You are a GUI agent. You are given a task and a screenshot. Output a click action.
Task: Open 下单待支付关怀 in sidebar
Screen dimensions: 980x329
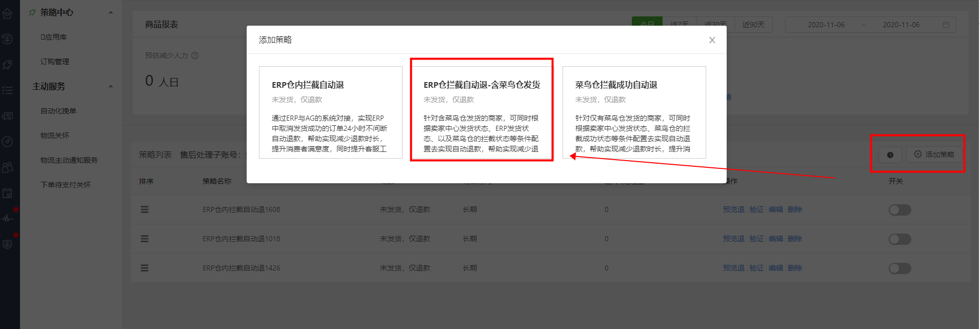pos(66,185)
